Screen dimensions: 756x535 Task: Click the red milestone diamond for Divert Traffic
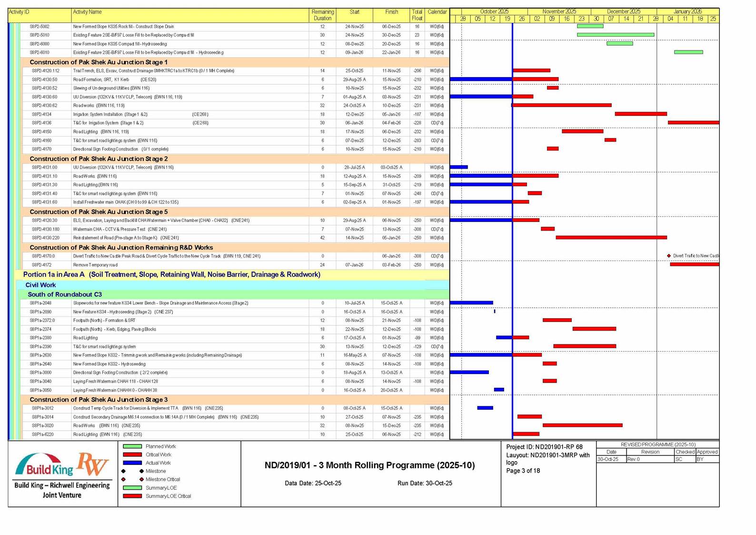(x=669, y=256)
